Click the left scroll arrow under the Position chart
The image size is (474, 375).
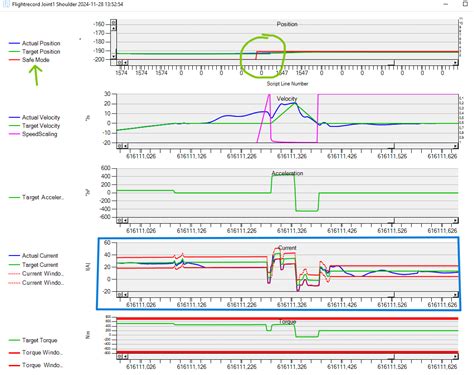[125, 62]
